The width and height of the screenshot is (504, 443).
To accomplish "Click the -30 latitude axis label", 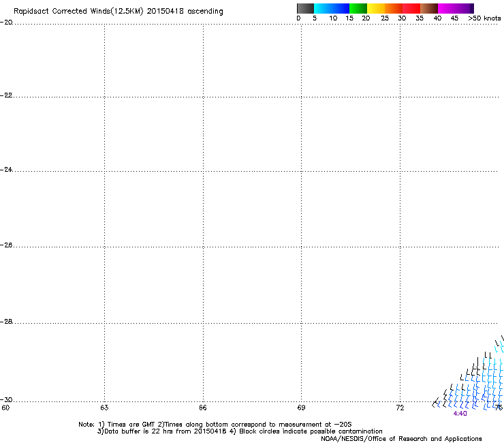I will 6,399.
